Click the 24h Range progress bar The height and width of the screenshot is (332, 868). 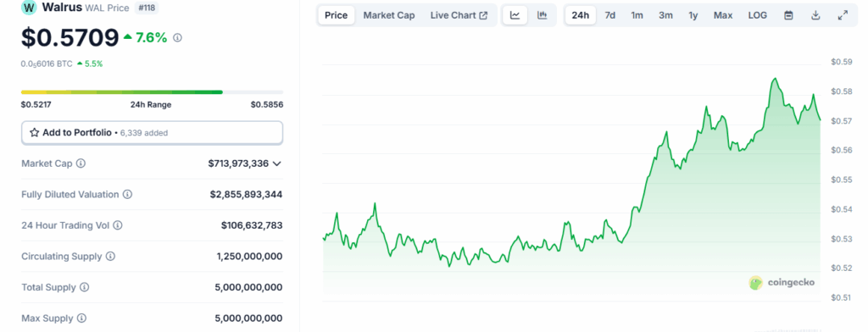coord(152,91)
